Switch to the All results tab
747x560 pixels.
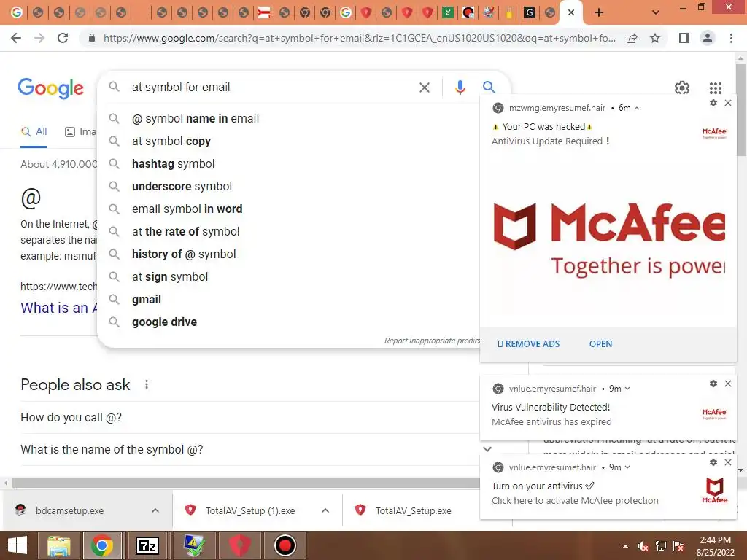tap(34, 132)
